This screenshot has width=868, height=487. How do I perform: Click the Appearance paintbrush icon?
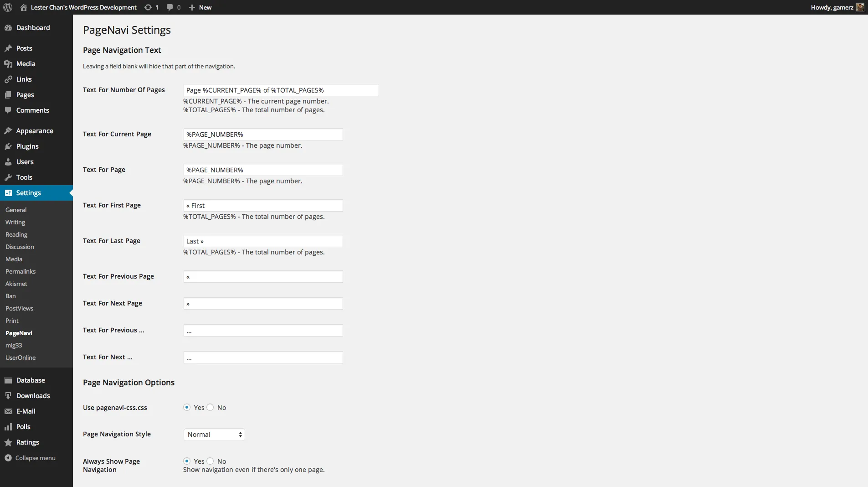pos(8,131)
